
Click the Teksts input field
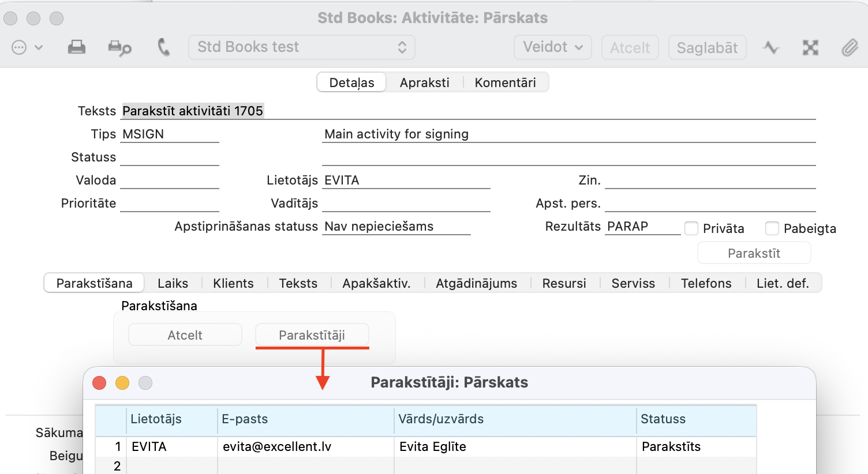click(x=467, y=111)
